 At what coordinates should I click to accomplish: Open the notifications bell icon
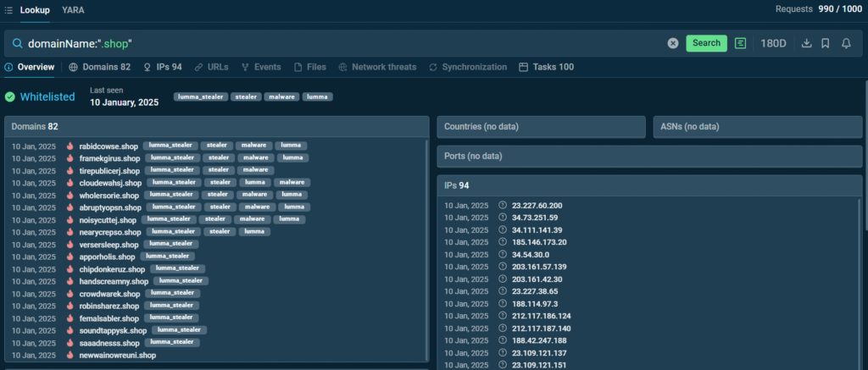[846, 43]
